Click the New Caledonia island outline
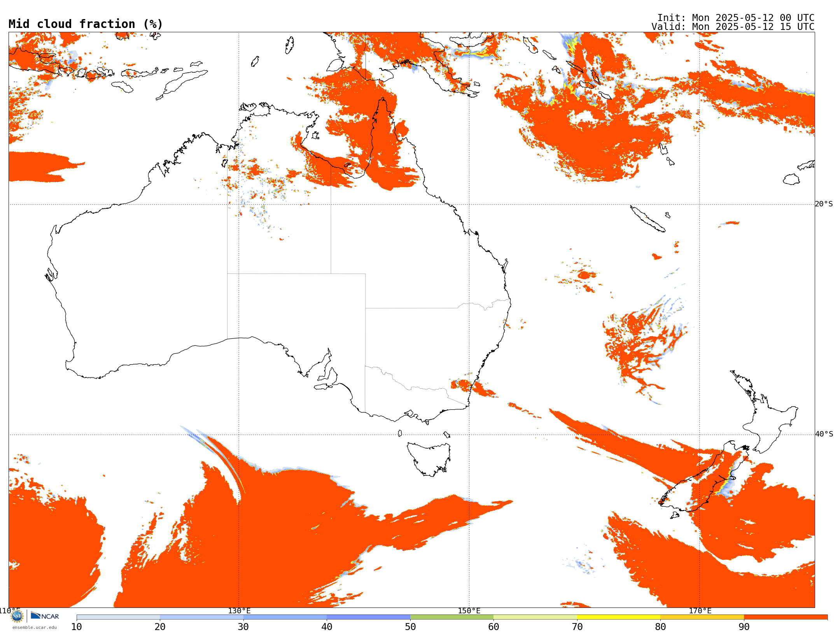Viewport: 840px width, 632px height. pyautogui.click(x=647, y=219)
